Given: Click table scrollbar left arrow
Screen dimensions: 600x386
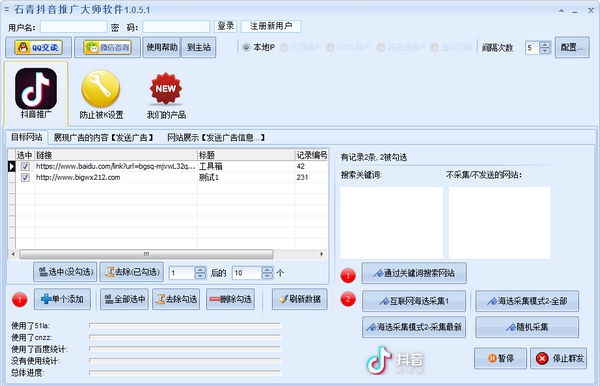Looking at the screenshot, I should 13,254.
